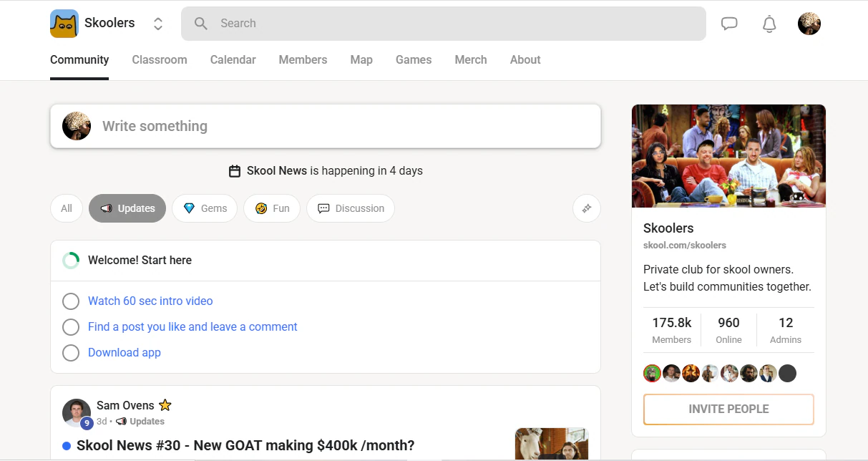Click the dark gray last member avatar

(x=787, y=373)
